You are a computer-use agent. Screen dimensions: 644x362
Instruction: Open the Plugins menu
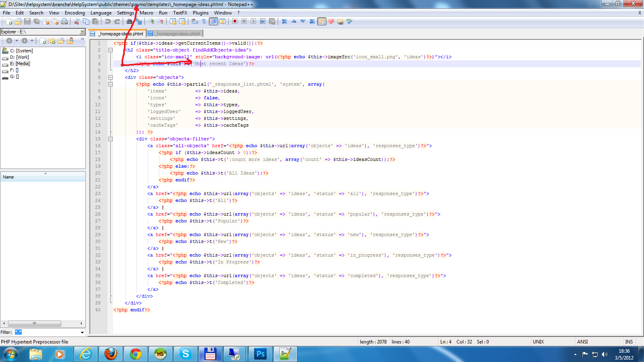point(200,13)
